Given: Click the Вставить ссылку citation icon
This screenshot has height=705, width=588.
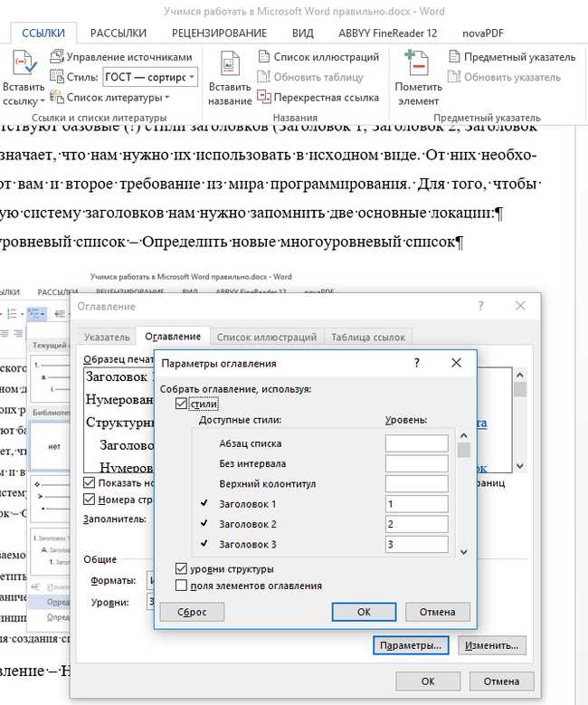Looking at the screenshot, I should pos(23,64).
